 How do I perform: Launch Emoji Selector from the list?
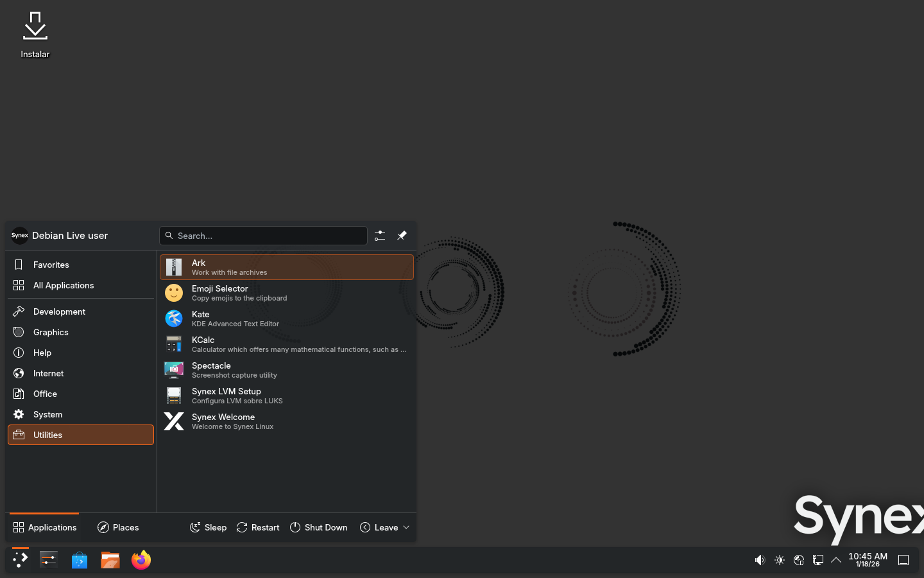286,293
